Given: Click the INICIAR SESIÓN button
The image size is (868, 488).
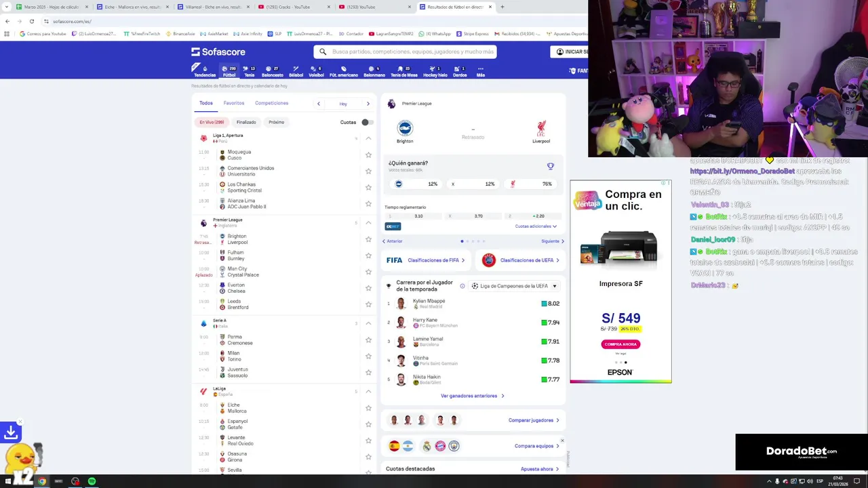Looking at the screenshot, I should (x=569, y=52).
